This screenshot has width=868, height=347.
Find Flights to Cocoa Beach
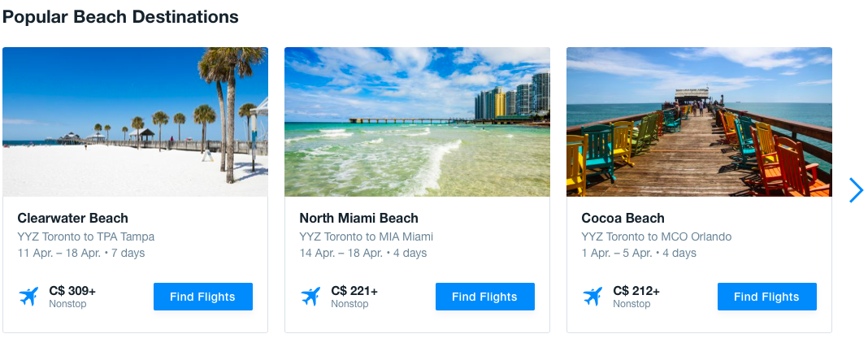point(766,297)
